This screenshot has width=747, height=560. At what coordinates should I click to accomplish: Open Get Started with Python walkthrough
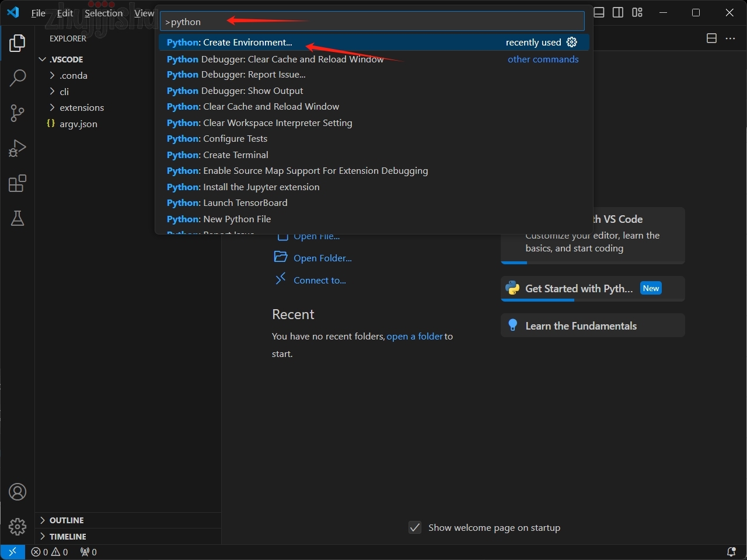click(593, 288)
